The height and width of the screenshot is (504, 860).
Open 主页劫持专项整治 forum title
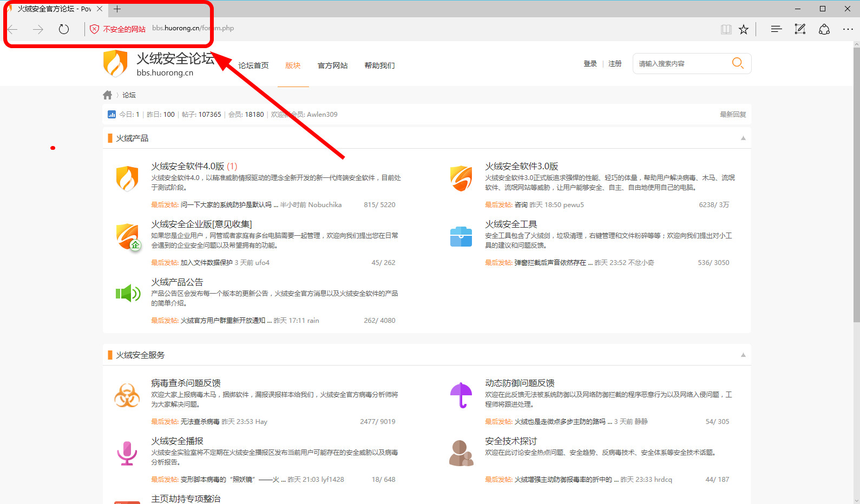[x=186, y=499]
